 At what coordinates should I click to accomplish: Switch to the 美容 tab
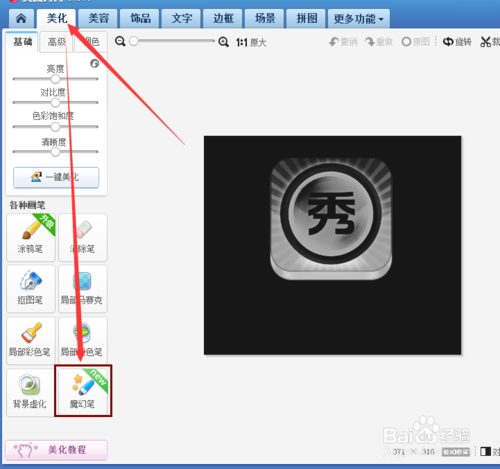tap(98, 18)
